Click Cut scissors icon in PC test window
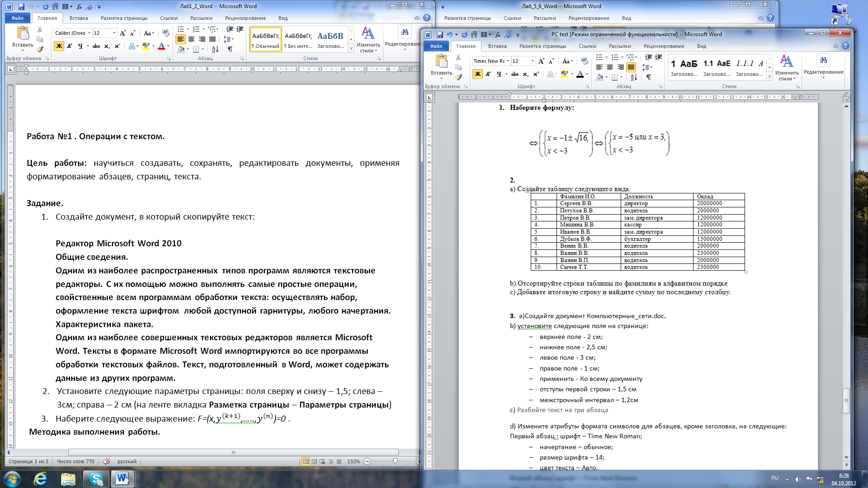 [458, 58]
